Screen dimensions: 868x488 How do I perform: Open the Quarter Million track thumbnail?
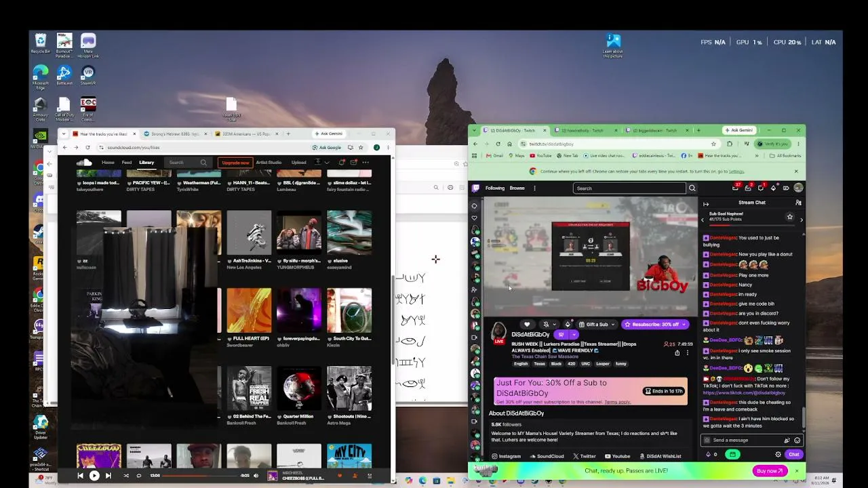tap(299, 388)
